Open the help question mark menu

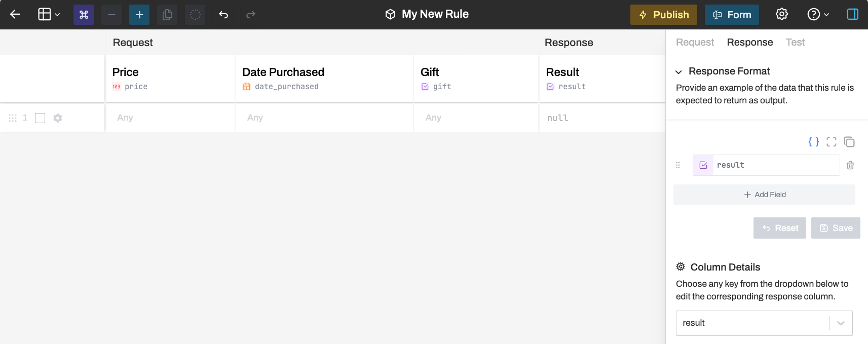818,14
